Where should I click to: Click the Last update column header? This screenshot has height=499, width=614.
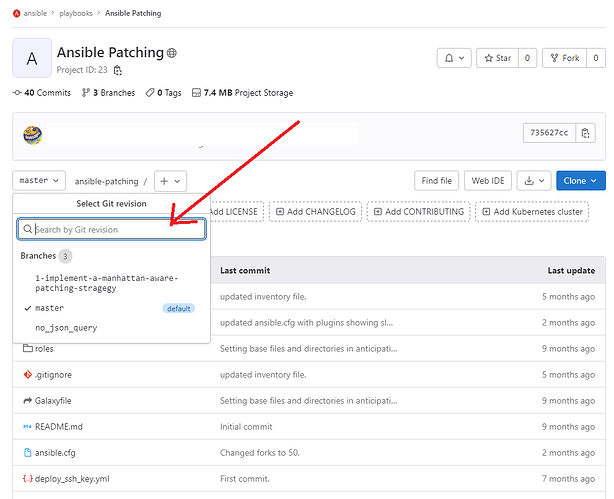tap(571, 270)
